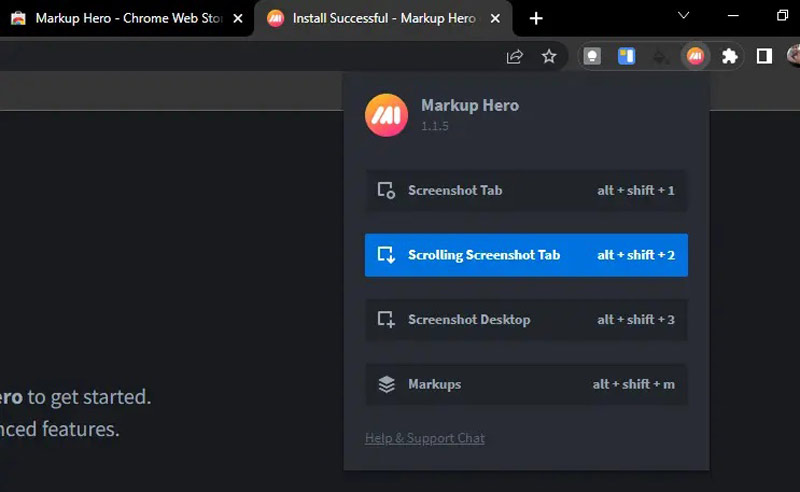
Task: Click the share page icon
Action: pyautogui.click(x=515, y=56)
